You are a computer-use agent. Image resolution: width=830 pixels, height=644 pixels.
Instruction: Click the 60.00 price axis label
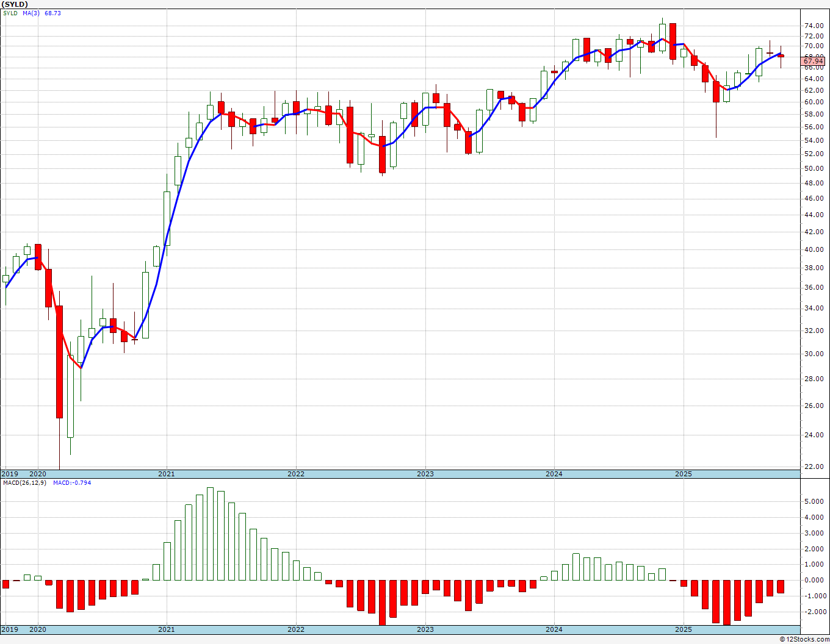coord(814,102)
